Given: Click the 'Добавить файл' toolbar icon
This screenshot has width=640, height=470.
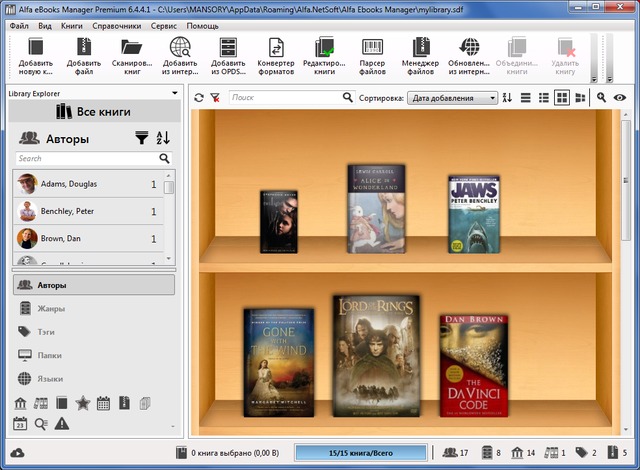Looking at the screenshot, I should point(84,47).
